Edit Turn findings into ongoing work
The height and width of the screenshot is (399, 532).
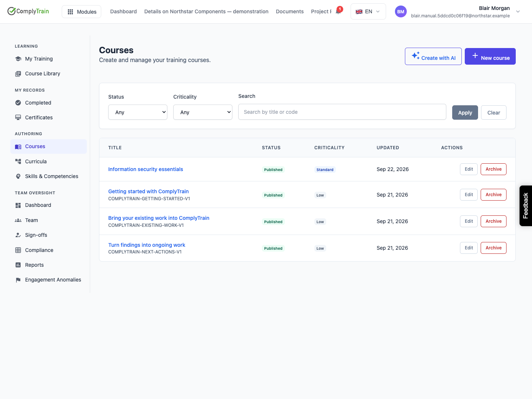coord(469,248)
